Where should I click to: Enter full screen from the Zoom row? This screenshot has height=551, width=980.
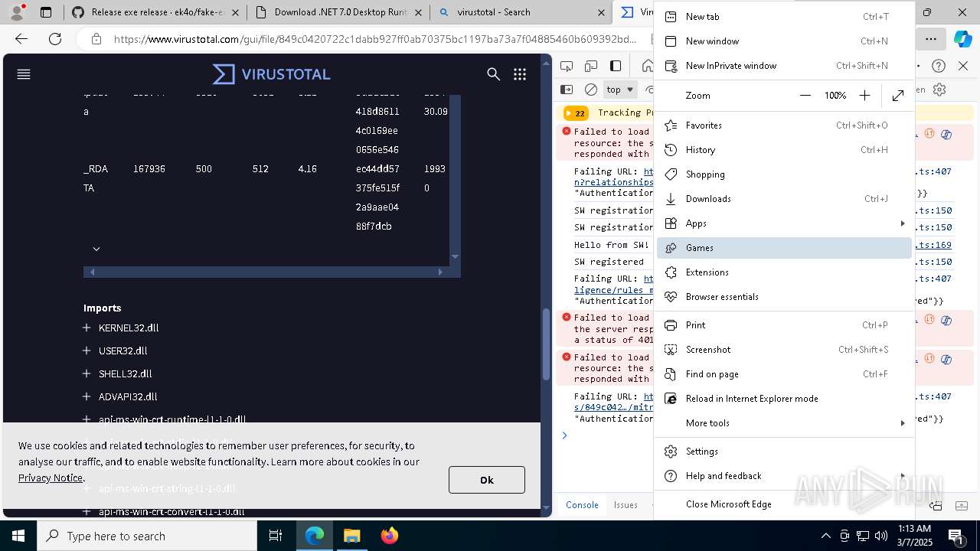[x=898, y=96]
